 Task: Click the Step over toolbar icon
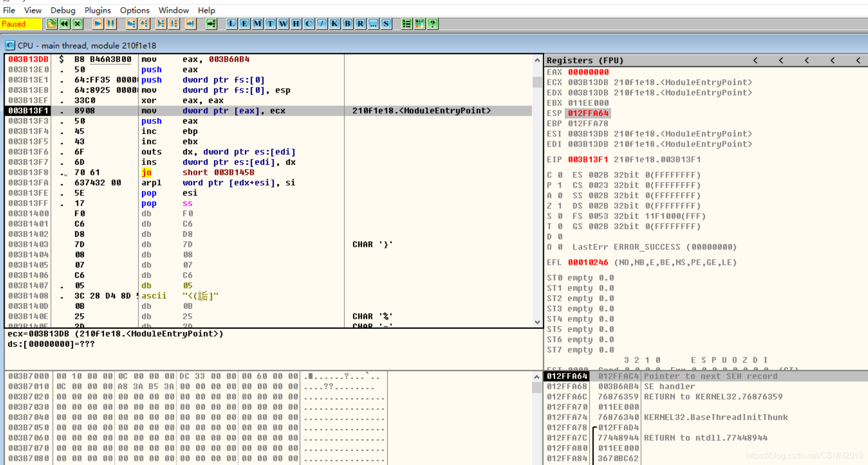pyautogui.click(x=144, y=24)
